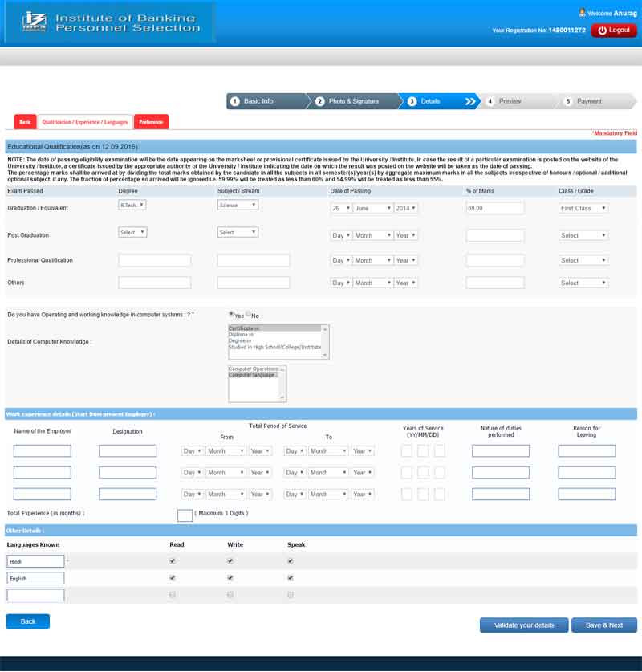Click the step 2 Photo & Signature circle icon
This screenshot has width=642, height=672.
pyautogui.click(x=319, y=101)
